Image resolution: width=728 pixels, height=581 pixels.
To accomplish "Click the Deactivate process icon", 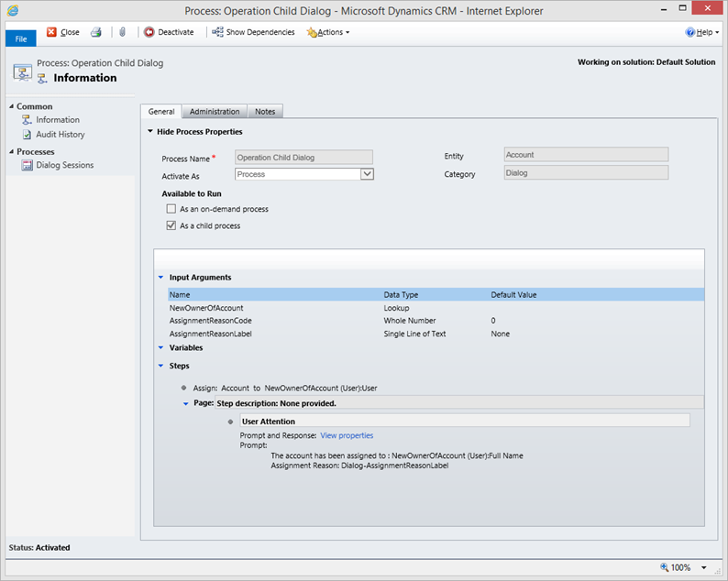I will pos(149,32).
